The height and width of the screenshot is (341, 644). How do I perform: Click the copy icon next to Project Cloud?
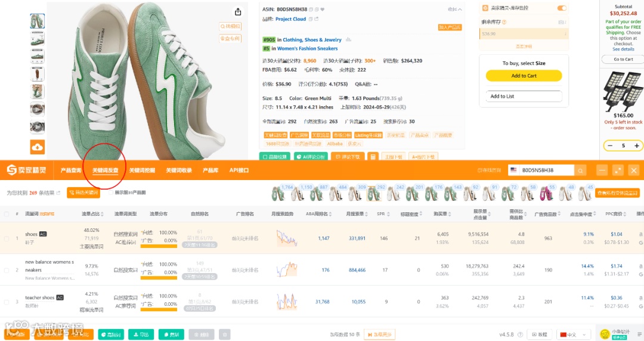[311, 19]
